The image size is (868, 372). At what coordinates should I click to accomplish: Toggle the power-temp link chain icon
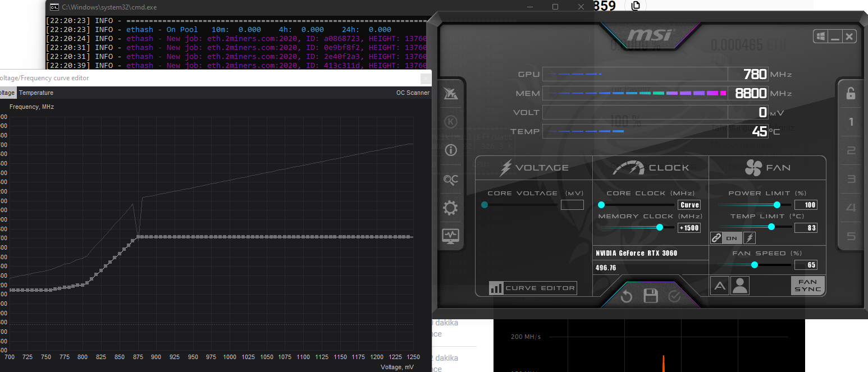click(x=716, y=238)
